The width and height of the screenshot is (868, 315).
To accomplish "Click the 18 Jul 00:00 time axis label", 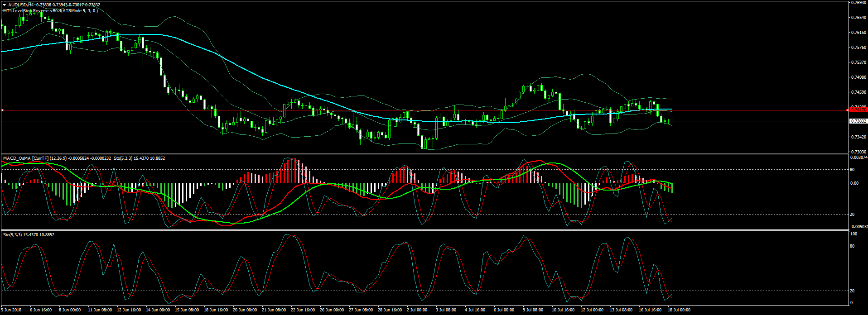I will pos(679,310).
